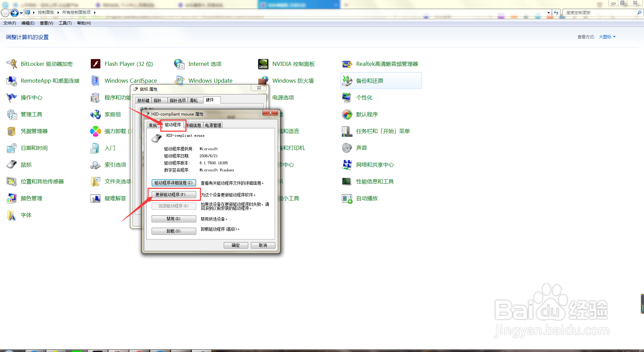The height and width of the screenshot is (352, 644).
Task: Click 确定 button in HID mouse dialog
Action: coord(236,245)
